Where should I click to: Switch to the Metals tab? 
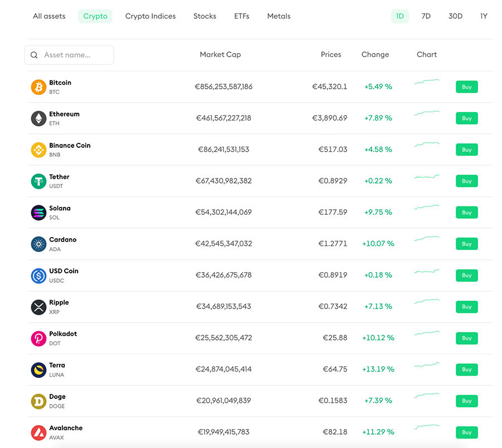(x=279, y=16)
